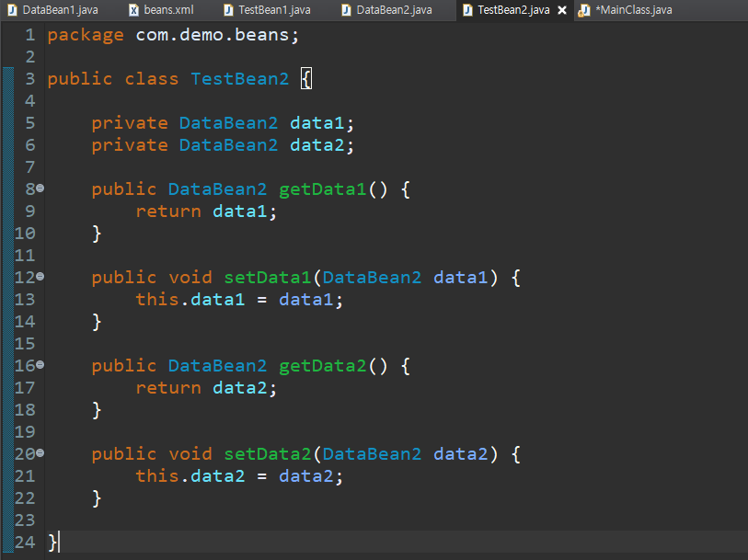Collapse the getData1 method at line 8
The height and width of the screenshot is (560, 748).
pyautogui.click(x=40, y=189)
